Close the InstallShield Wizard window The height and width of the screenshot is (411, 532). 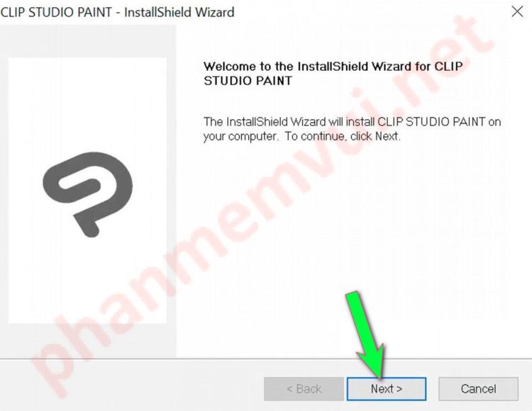pos(517,11)
